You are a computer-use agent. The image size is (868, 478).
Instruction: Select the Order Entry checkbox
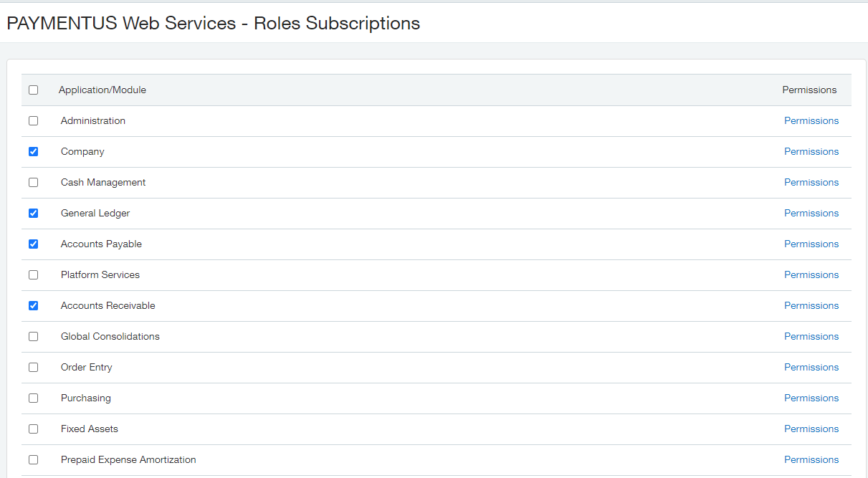pos(33,368)
